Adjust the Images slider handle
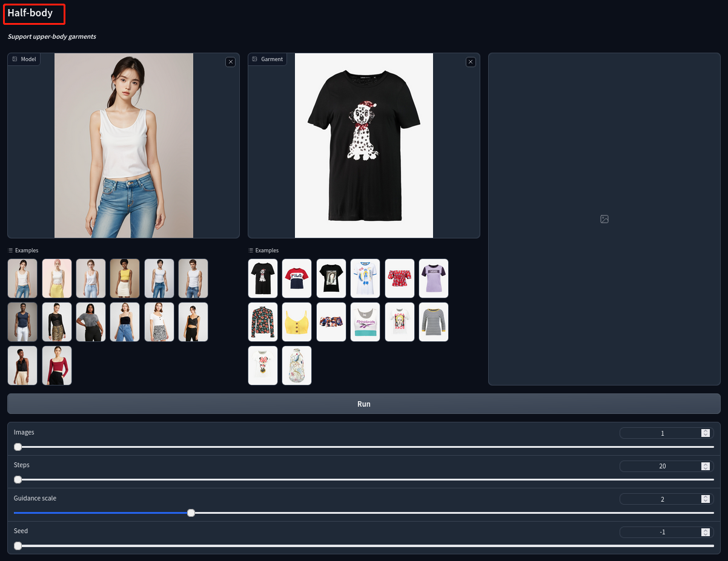Screen dimensions: 728x561 click(x=18, y=447)
